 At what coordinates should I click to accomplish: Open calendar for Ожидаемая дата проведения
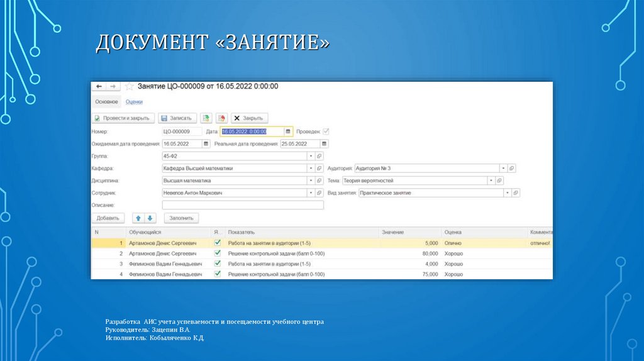[206, 144]
